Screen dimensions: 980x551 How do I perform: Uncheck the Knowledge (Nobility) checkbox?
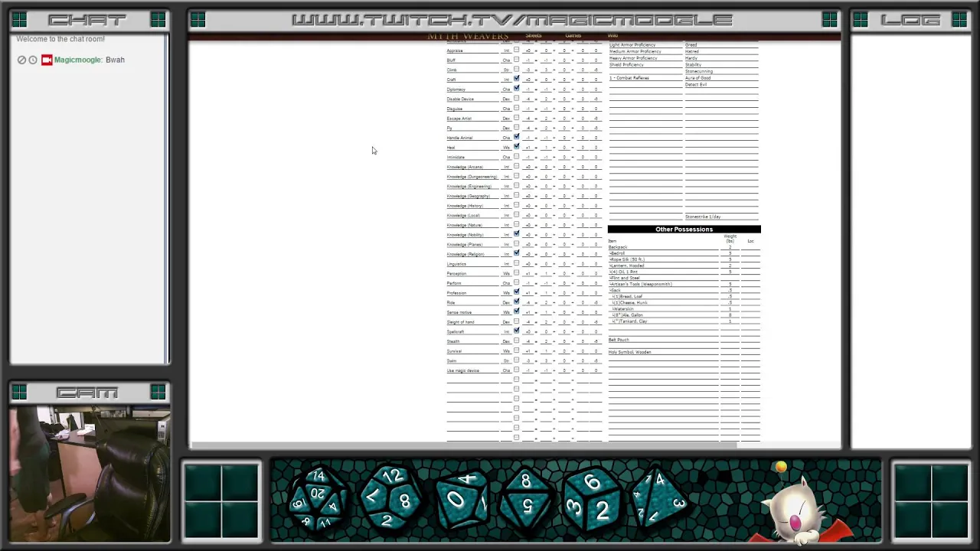tap(516, 234)
